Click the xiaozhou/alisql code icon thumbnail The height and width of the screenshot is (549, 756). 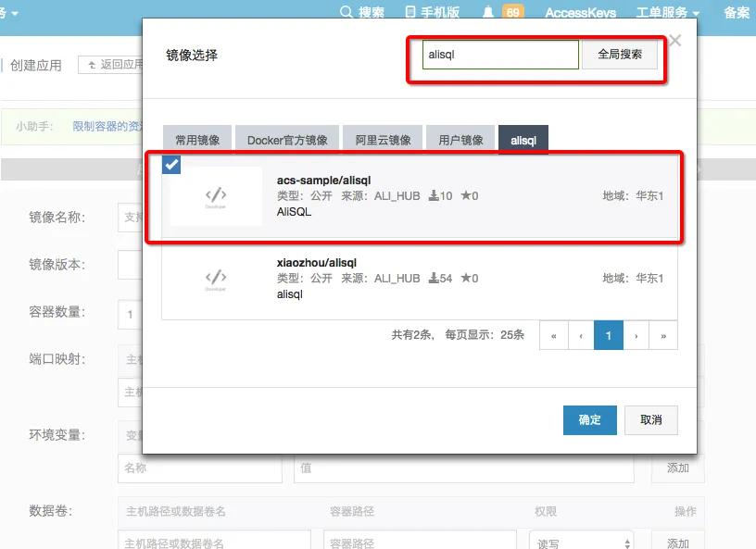(216, 279)
